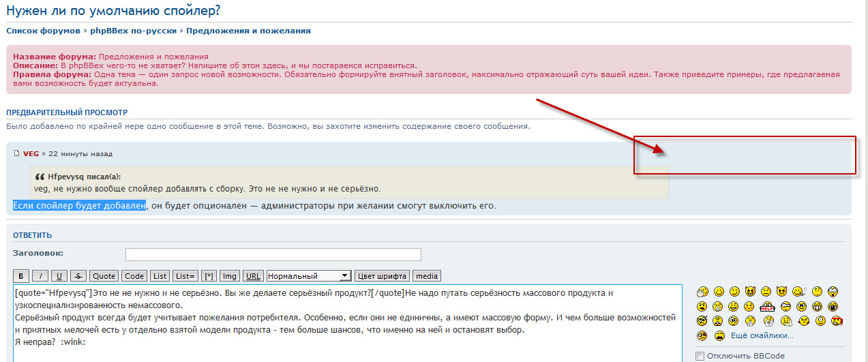Check the Отключить BBCode checkbox

(x=700, y=356)
